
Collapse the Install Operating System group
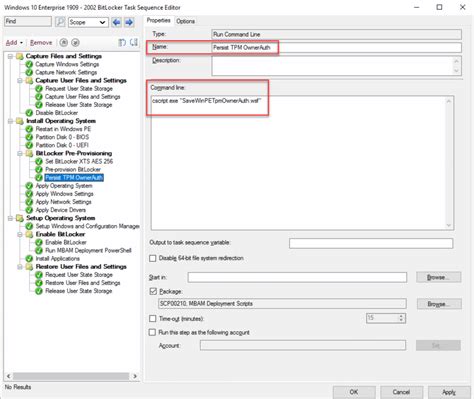pyautogui.click(x=11, y=121)
